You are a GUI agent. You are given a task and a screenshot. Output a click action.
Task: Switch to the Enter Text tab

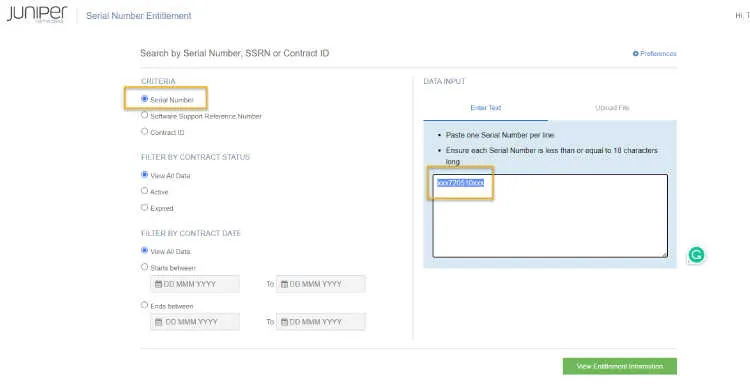[485, 108]
